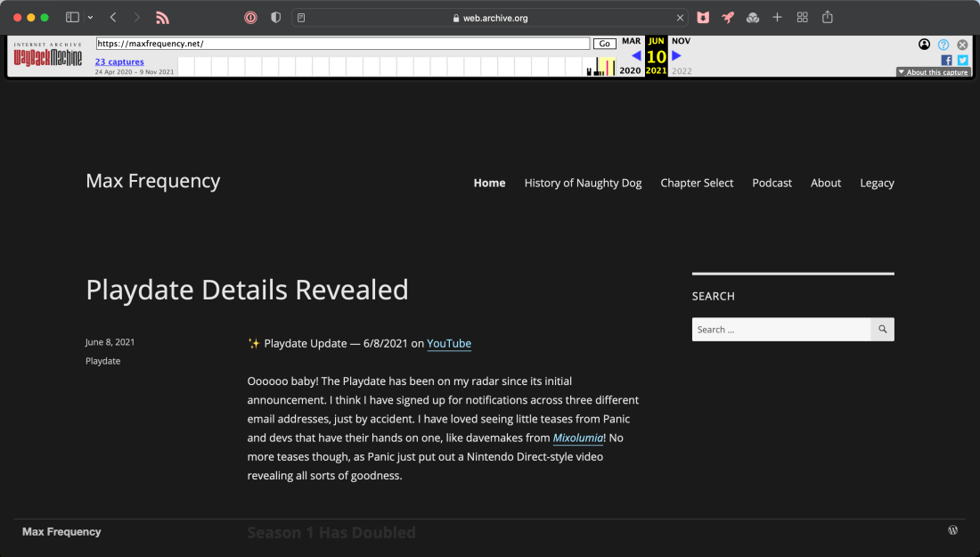Open the 23 captures link
980x557 pixels.
(119, 61)
